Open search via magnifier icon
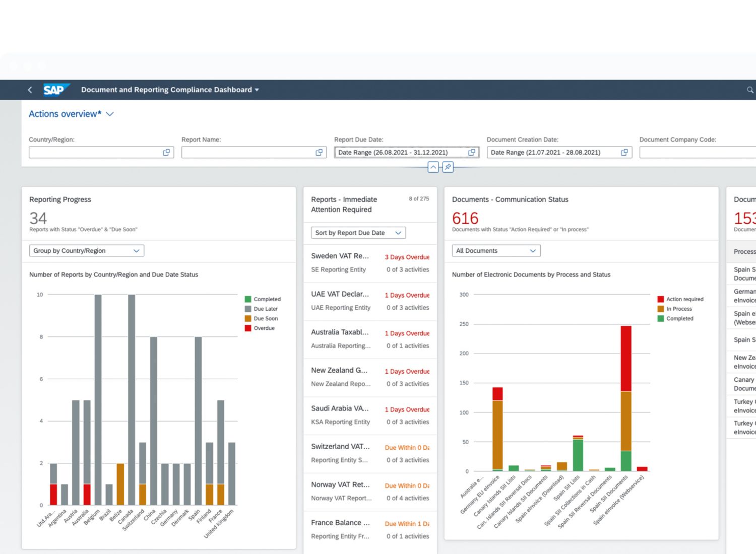The image size is (756, 554). [749, 90]
